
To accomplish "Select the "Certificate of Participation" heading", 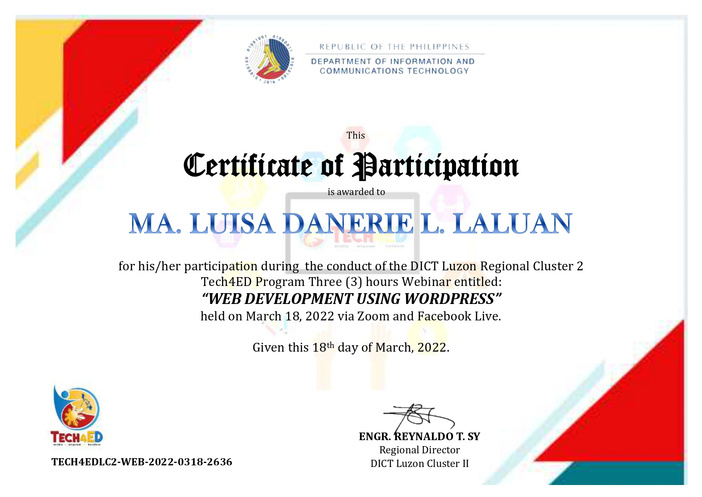I will [x=350, y=164].
